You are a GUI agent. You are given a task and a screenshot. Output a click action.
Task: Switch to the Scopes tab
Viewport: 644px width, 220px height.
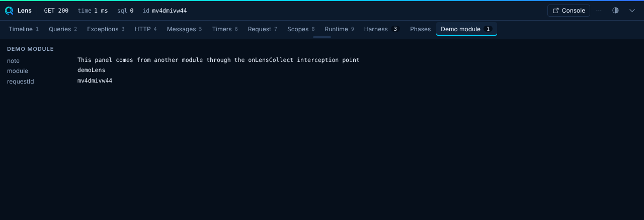coord(301,29)
